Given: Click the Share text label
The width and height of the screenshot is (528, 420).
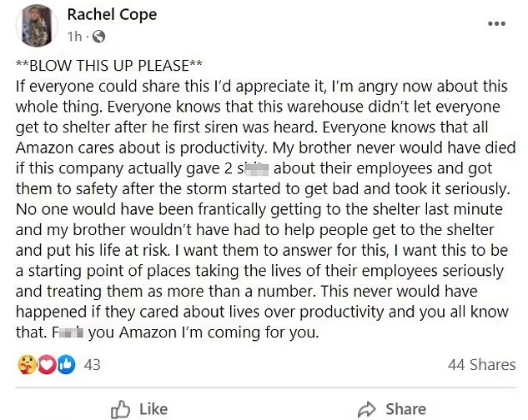Looking at the screenshot, I should click(405, 409).
